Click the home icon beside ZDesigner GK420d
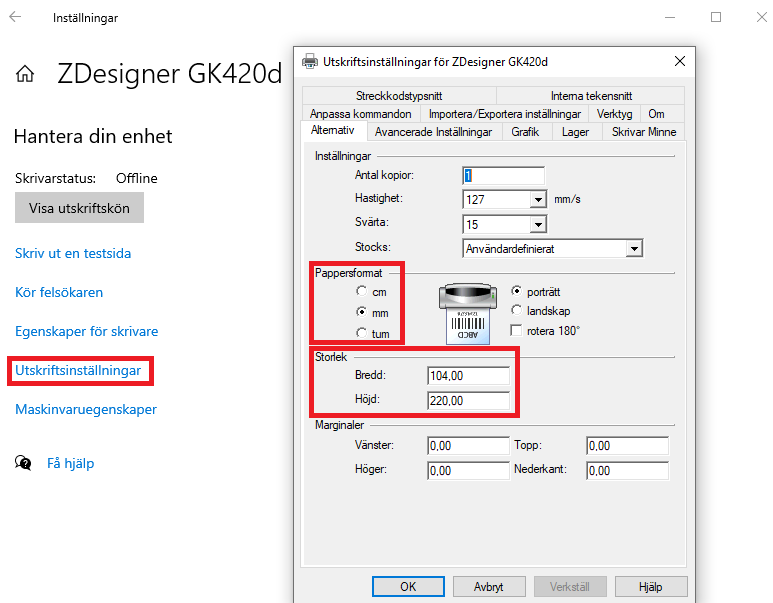The width and height of the screenshot is (773, 603). [25, 75]
